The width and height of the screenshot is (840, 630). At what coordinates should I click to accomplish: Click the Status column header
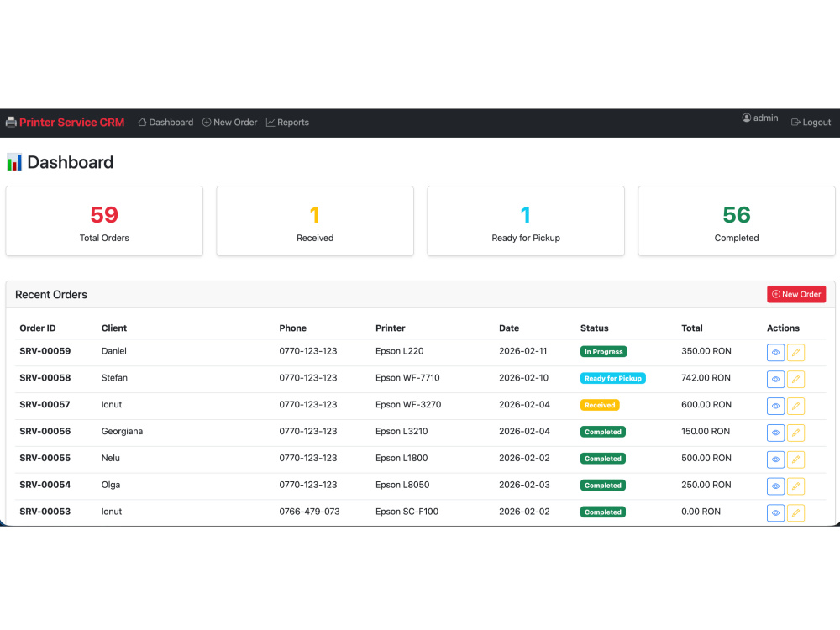[x=594, y=328]
